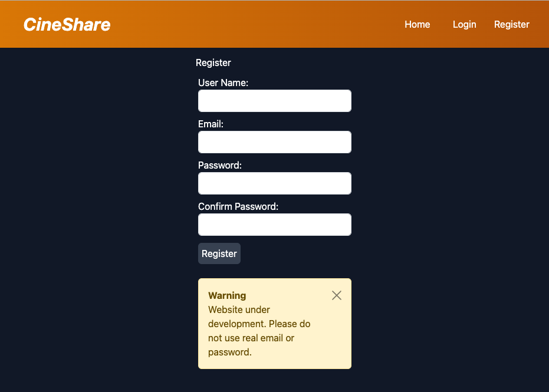Focus the User Name input field
This screenshot has width=549, height=392.
(275, 101)
